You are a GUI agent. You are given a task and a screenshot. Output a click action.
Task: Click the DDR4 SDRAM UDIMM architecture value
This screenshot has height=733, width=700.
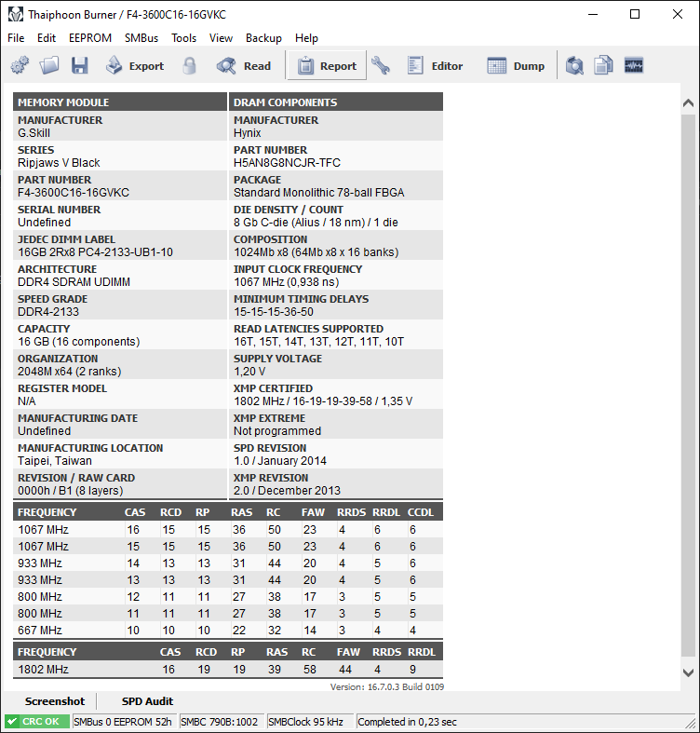[74, 282]
